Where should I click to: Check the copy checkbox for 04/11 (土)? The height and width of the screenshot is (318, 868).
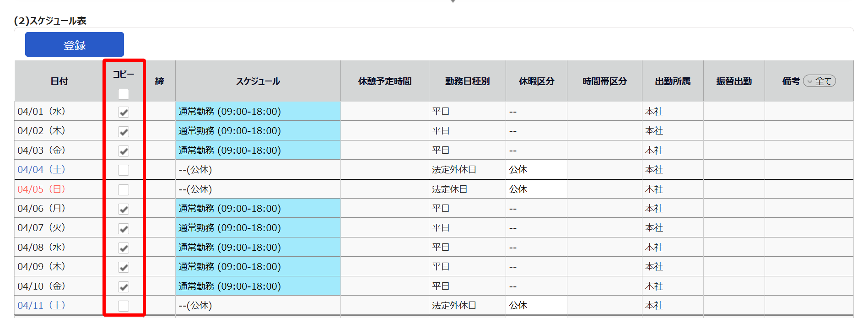(x=124, y=306)
